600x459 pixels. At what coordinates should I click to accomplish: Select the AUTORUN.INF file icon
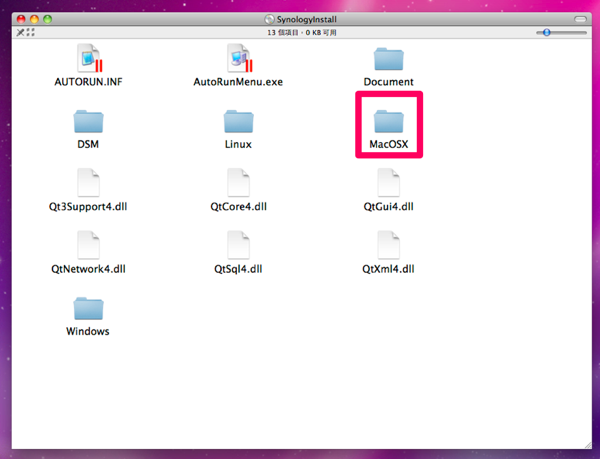pyautogui.click(x=90, y=58)
